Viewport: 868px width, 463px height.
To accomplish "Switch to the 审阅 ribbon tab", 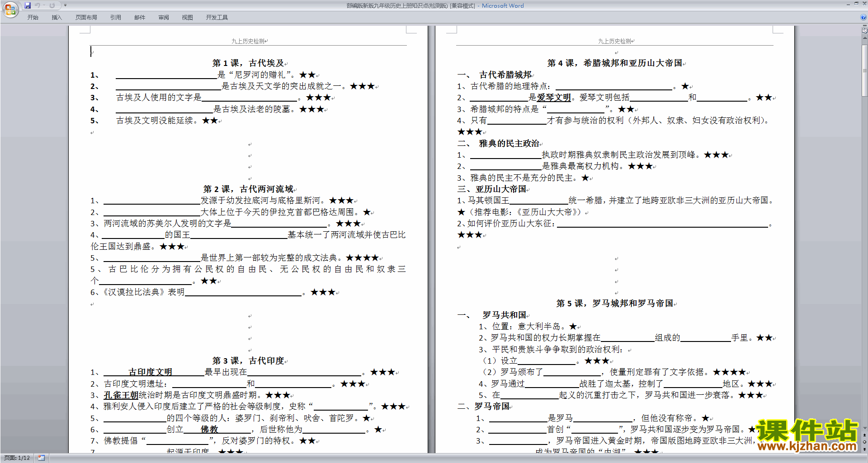I will (164, 18).
